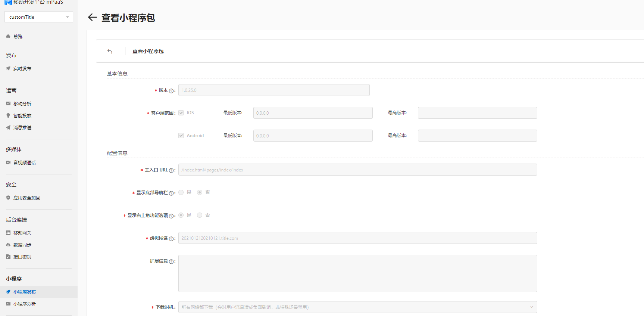This screenshot has width=644, height=316.
Task: Click the lightbulb icon beside 智能投放
Action: [x=8, y=115]
